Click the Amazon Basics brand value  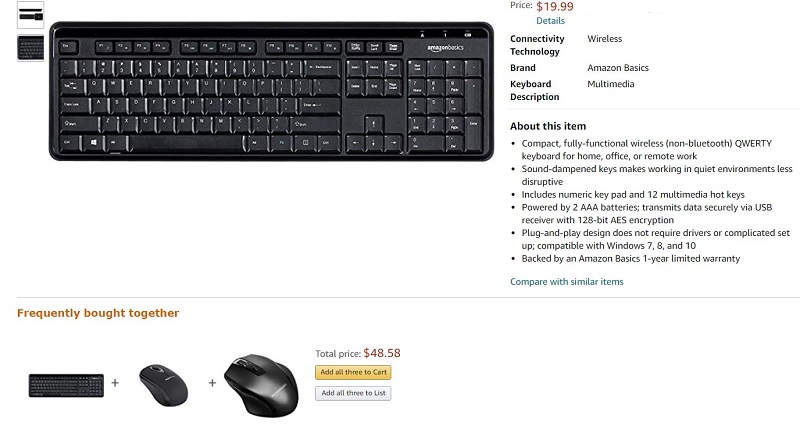pos(618,68)
